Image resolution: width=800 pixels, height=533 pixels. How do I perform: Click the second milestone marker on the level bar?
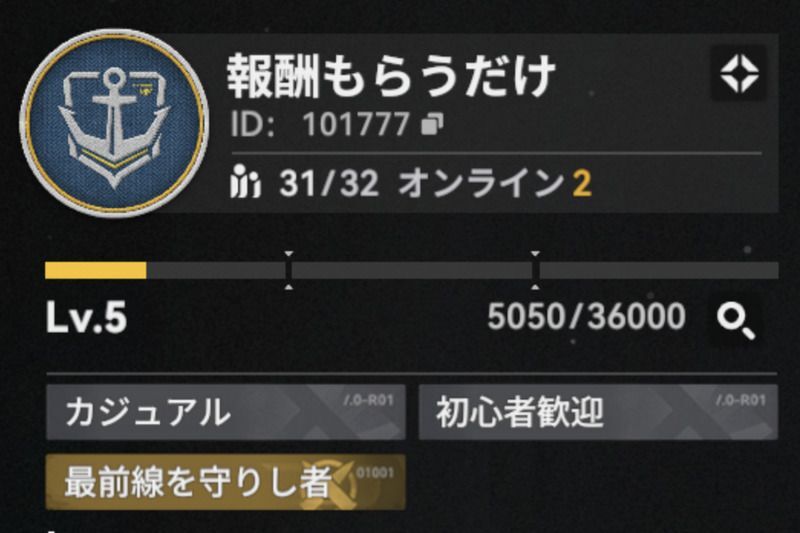pyautogui.click(x=535, y=270)
